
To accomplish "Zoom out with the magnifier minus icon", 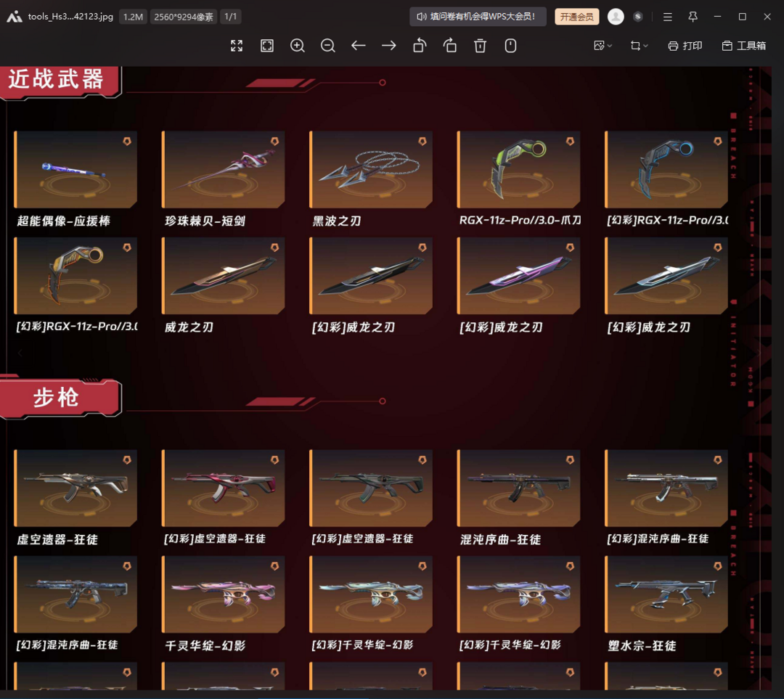I will coord(328,46).
